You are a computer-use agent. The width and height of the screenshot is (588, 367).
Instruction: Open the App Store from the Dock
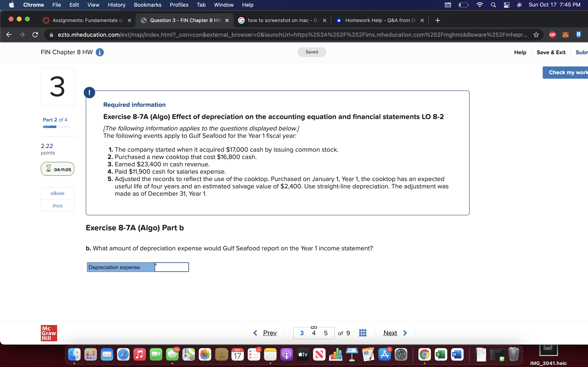[x=384, y=354]
